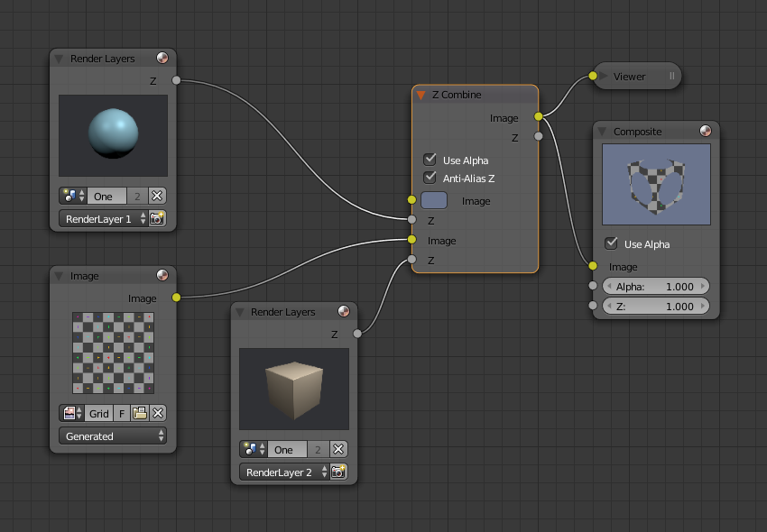Unlink the Grid image with the X icon

pos(158,413)
